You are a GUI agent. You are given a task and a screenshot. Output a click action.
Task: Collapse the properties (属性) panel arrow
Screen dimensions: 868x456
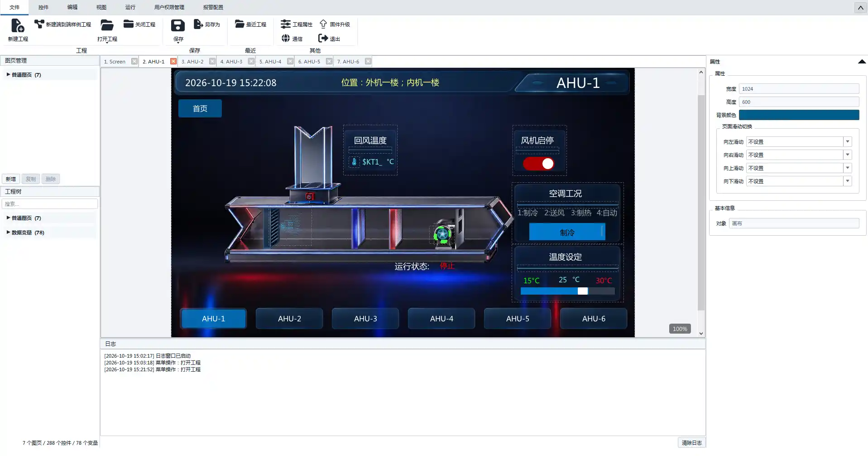862,62
